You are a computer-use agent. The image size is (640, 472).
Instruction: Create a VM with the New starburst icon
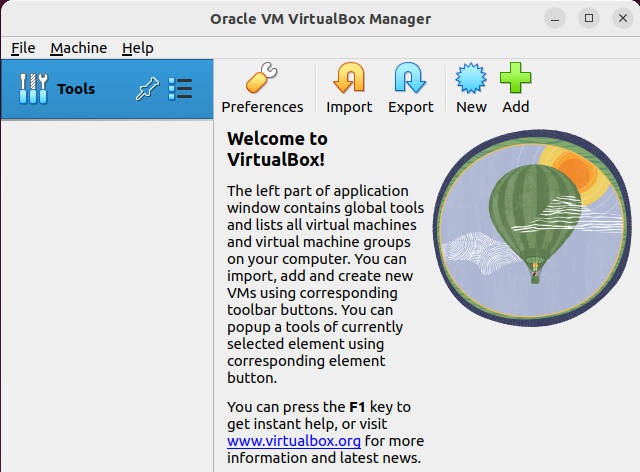(471, 78)
